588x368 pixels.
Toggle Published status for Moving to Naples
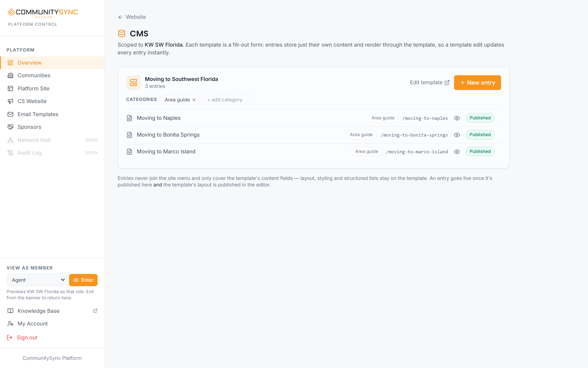(x=480, y=118)
